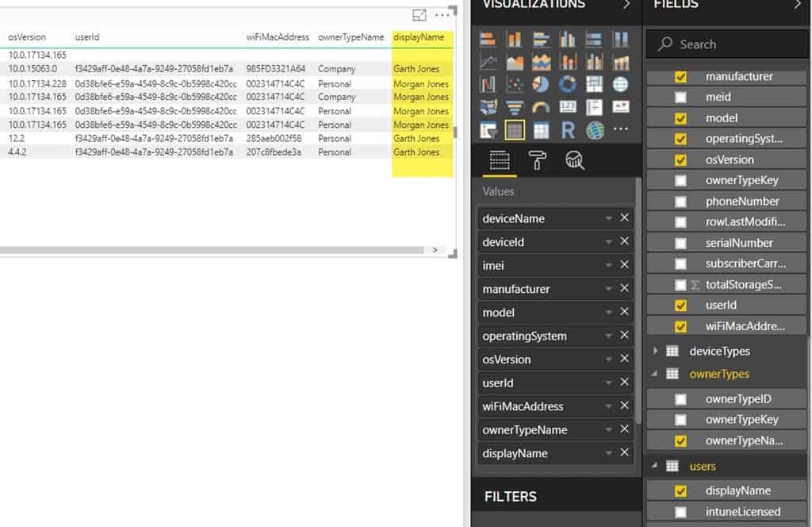This screenshot has height=527, width=812.
Task: Remove ownerTypeName from Values
Action: pos(625,429)
